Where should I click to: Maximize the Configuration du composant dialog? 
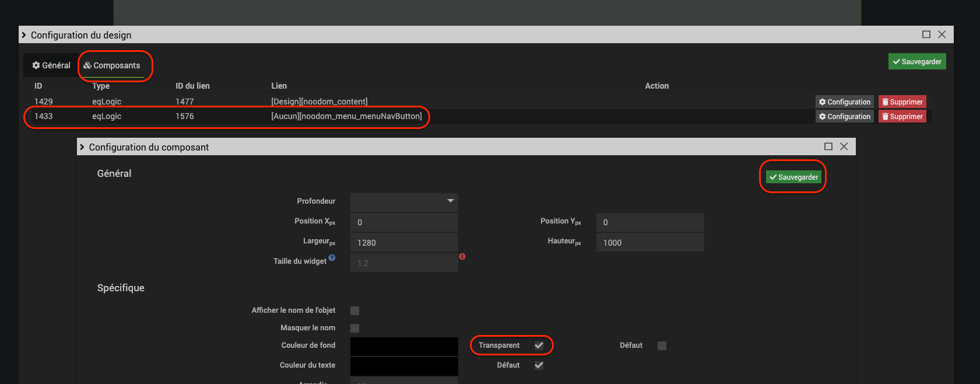[828, 146]
